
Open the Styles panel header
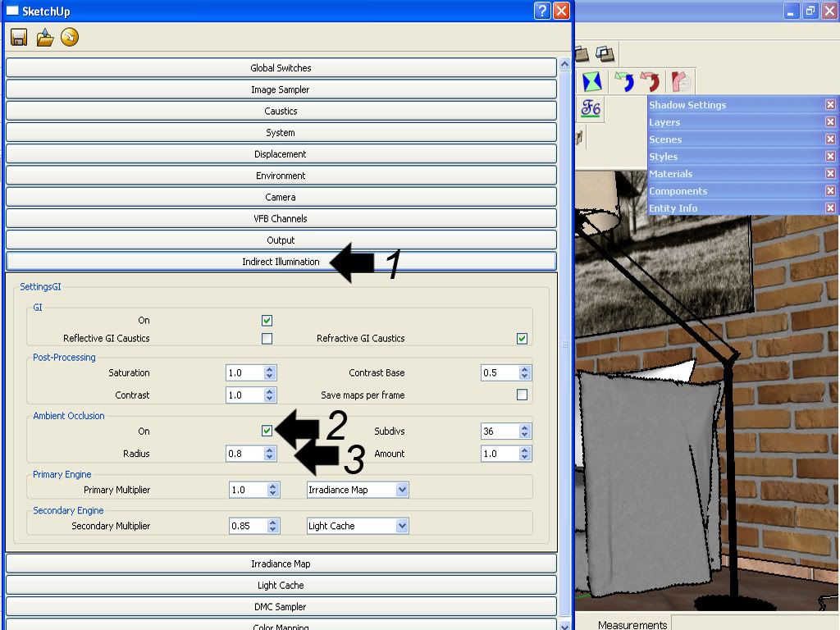(742, 156)
